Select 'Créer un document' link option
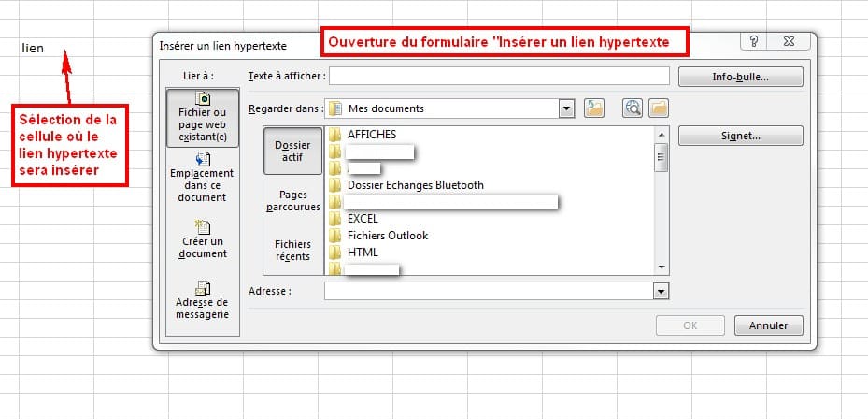Screen dimensions: 868x419 point(202,239)
